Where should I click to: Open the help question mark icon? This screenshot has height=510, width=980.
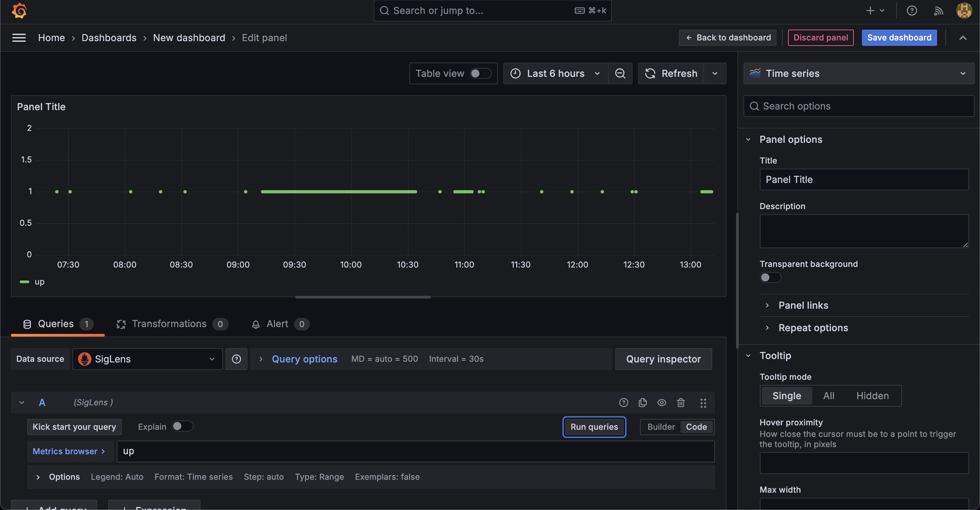click(x=912, y=11)
